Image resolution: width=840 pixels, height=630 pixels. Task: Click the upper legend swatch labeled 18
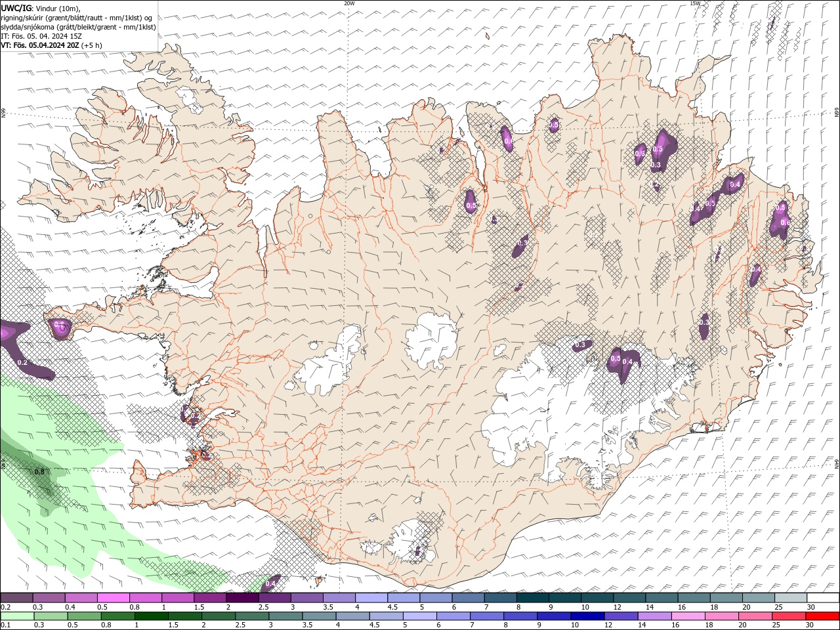[726, 598]
